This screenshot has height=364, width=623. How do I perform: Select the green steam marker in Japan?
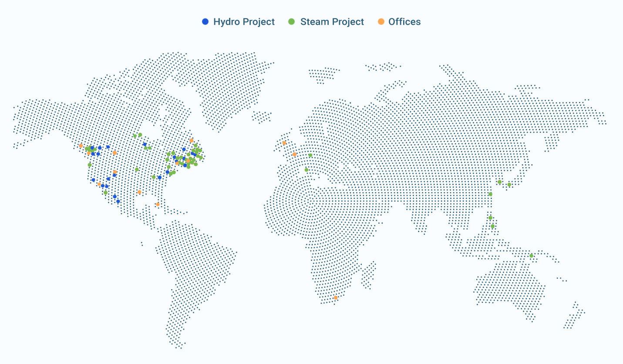pyautogui.click(x=509, y=185)
